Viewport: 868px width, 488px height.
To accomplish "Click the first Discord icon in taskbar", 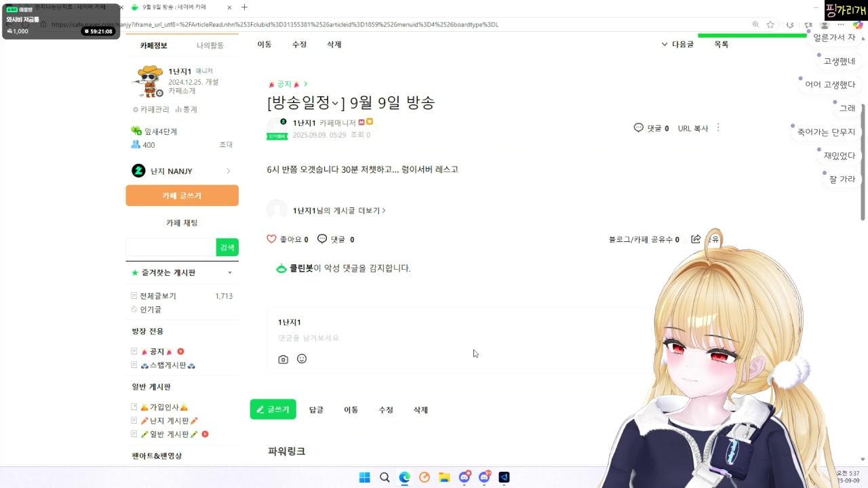I will pos(465,477).
